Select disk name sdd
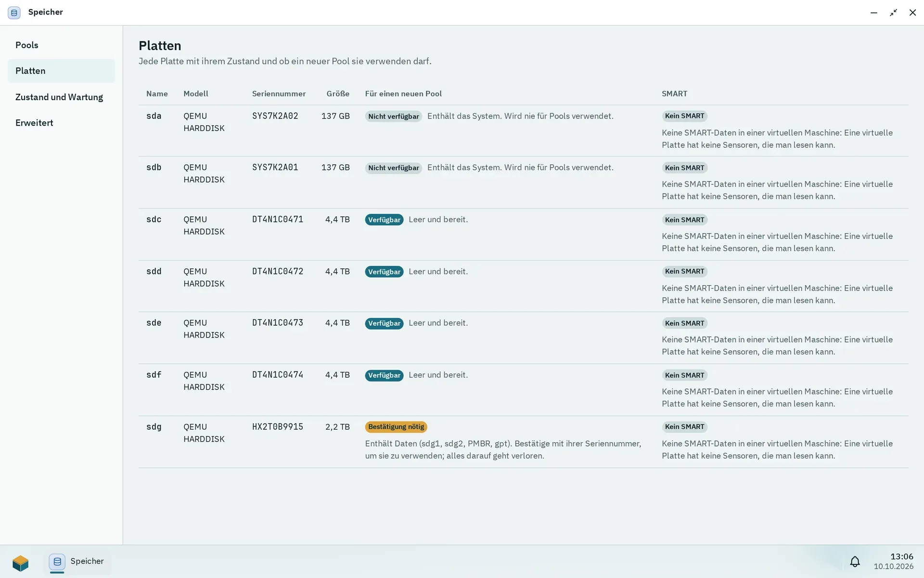Viewport: 924px width, 578px height. 154,272
